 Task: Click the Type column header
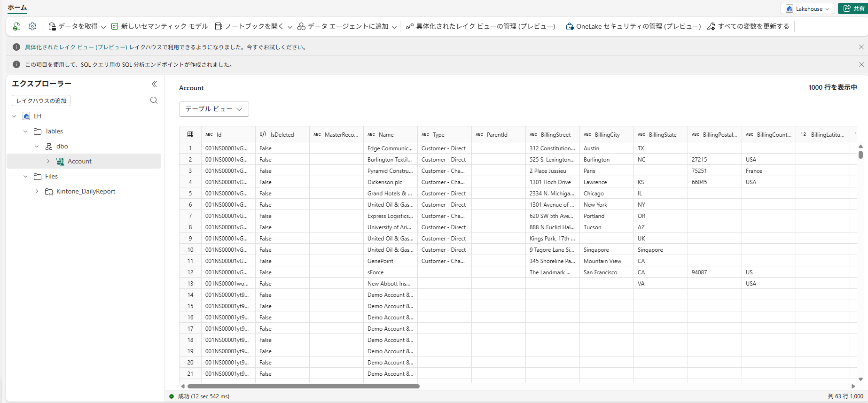pos(445,134)
